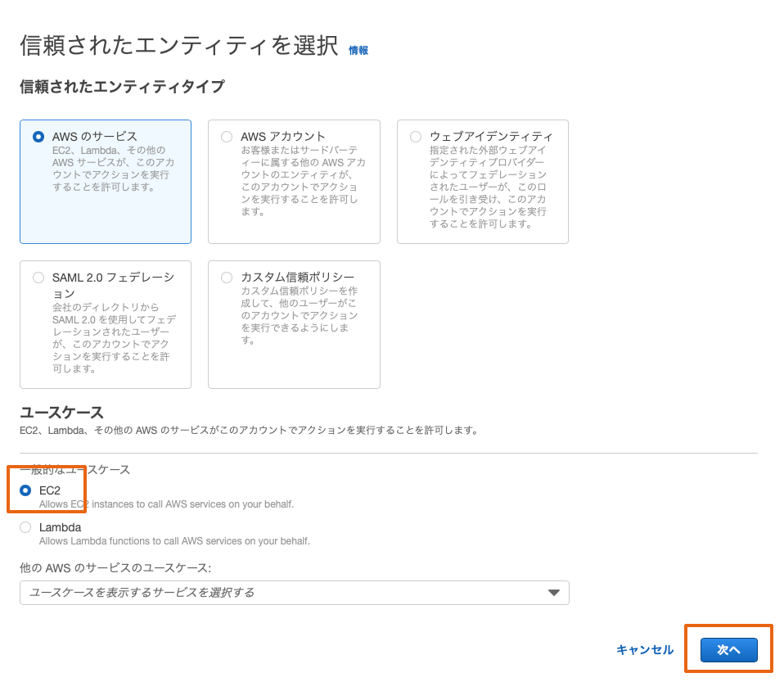
Task: Select the AWS アカウント radio option
Action: click(227, 137)
